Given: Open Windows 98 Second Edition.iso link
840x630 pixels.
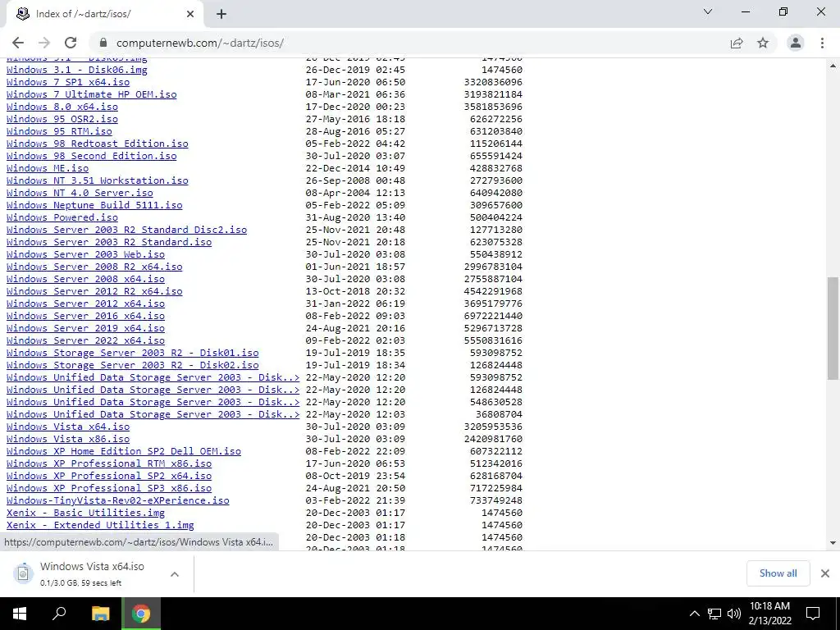Looking at the screenshot, I should tap(91, 156).
